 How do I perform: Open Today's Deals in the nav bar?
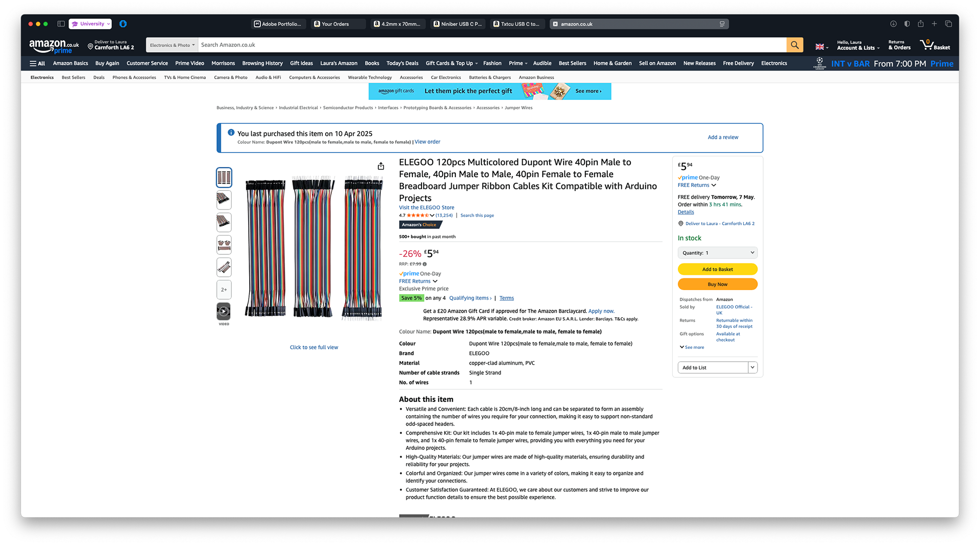402,63
